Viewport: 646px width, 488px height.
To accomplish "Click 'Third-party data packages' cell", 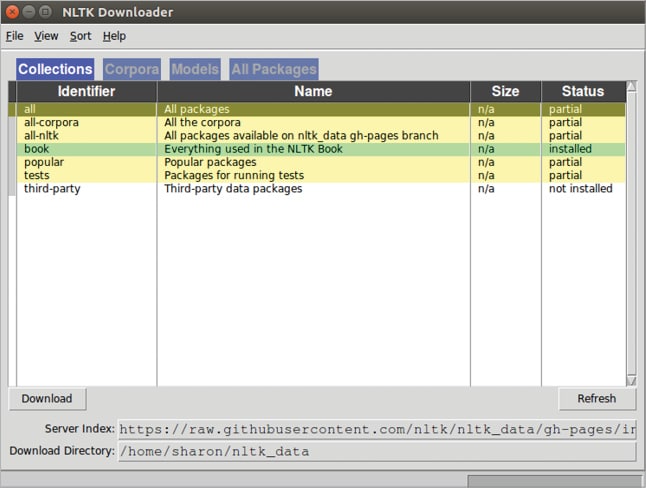I will click(x=233, y=188).
